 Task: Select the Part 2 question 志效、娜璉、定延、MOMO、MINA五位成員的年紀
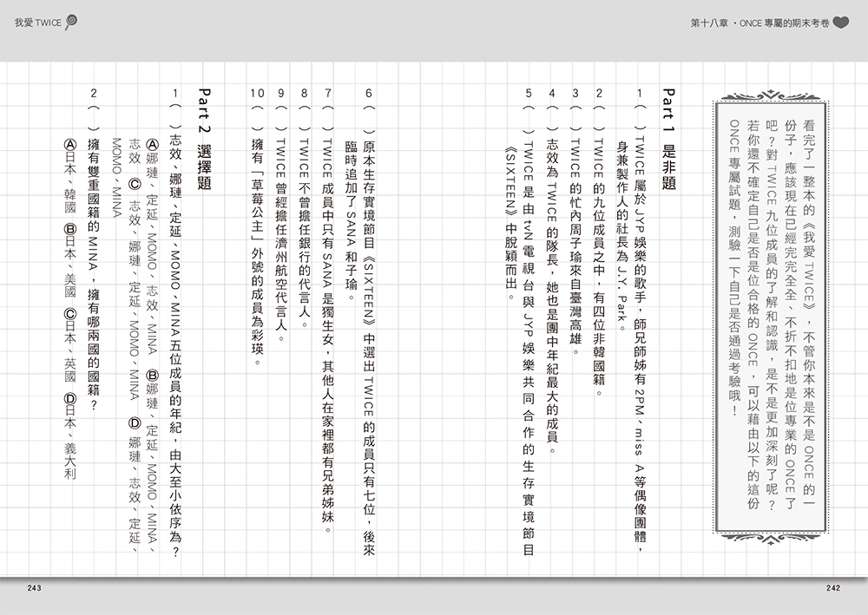tap(175, 345)
